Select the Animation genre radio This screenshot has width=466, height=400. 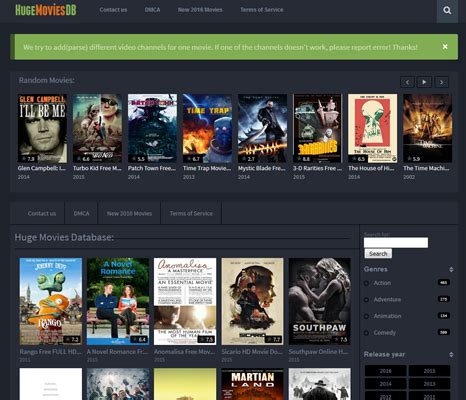click(x=366, y=316)
